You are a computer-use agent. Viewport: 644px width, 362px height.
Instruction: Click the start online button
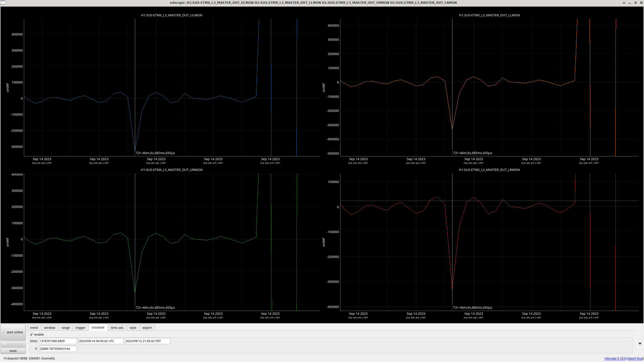(13, 332)
